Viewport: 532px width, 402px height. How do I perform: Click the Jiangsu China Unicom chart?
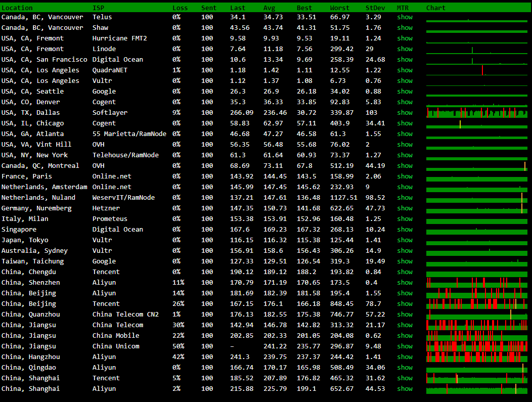[x=477, y=346]
